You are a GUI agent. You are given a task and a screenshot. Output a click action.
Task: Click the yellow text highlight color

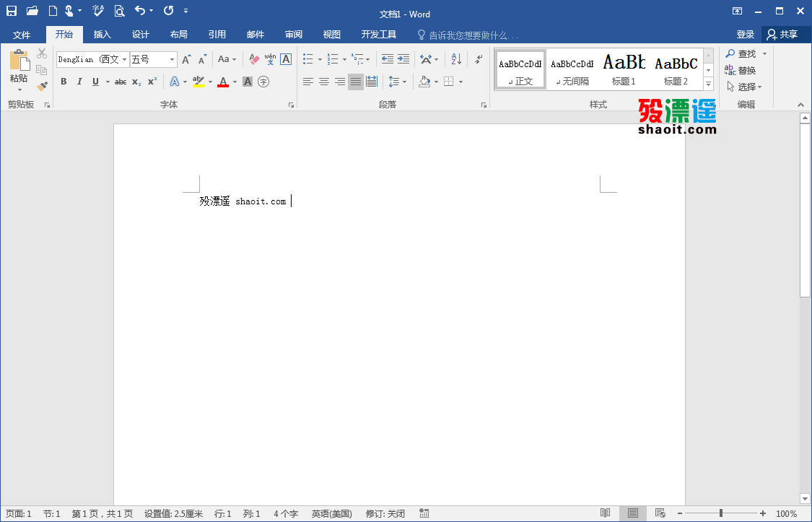[198, 82]
